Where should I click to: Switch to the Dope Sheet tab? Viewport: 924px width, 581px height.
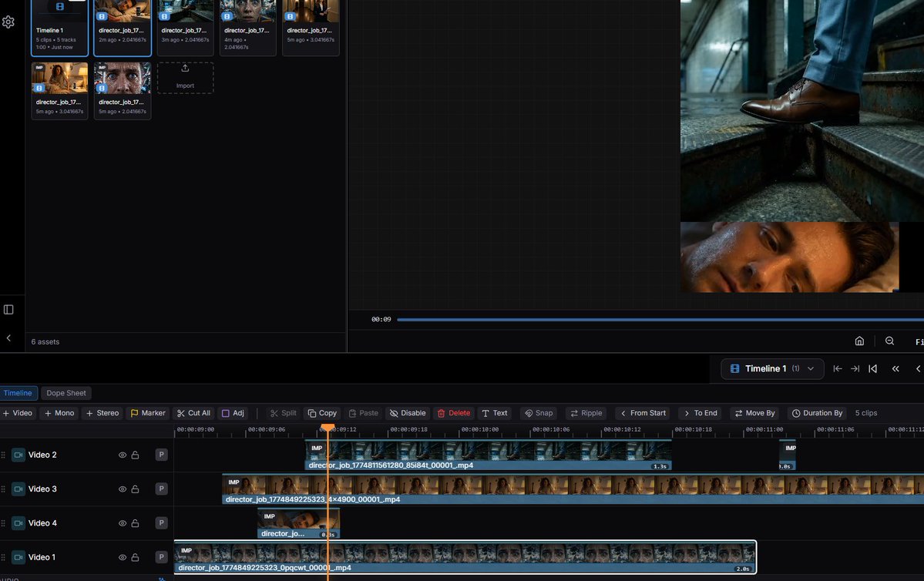click(66, 393)
